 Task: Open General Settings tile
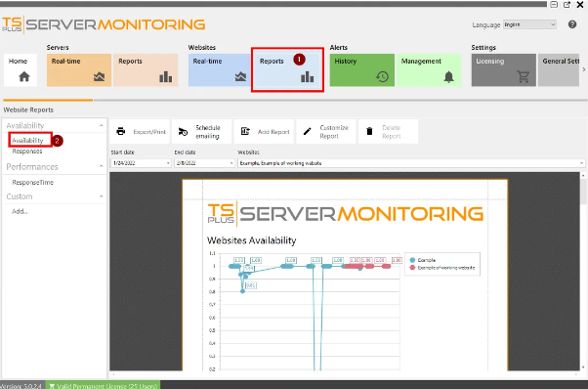[559, 70]
